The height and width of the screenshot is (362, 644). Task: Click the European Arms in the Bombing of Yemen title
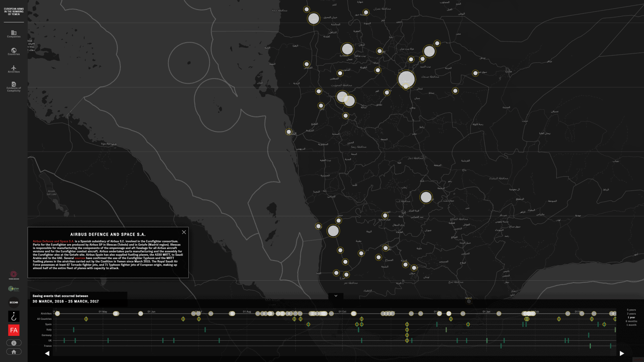[14, 11]
